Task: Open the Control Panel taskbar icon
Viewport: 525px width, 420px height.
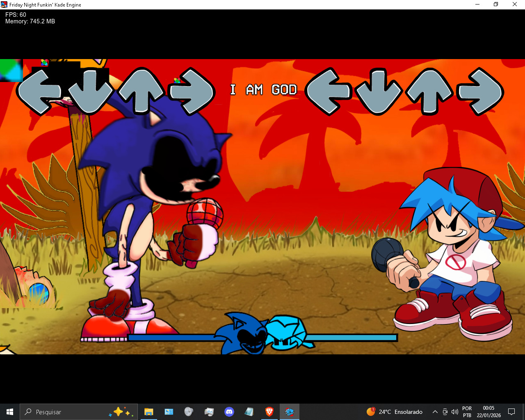Action: (169, 412)
